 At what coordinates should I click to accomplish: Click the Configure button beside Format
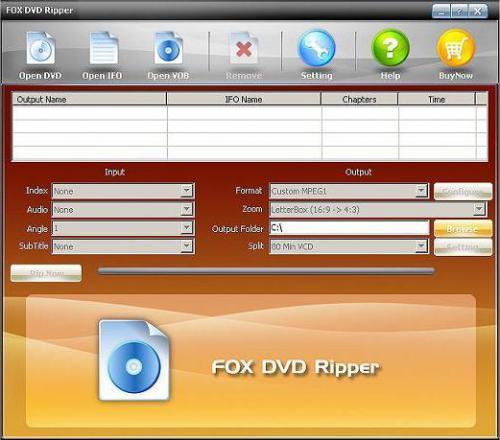pos(463,191)
